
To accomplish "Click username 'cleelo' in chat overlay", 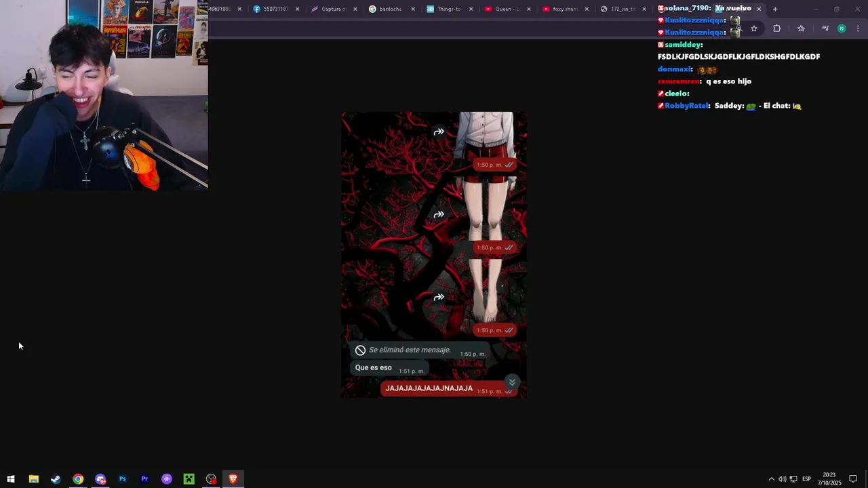I will tap(675, 94).
